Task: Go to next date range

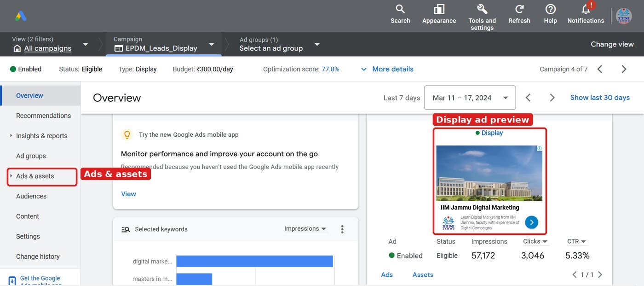Action: point(552,98)
